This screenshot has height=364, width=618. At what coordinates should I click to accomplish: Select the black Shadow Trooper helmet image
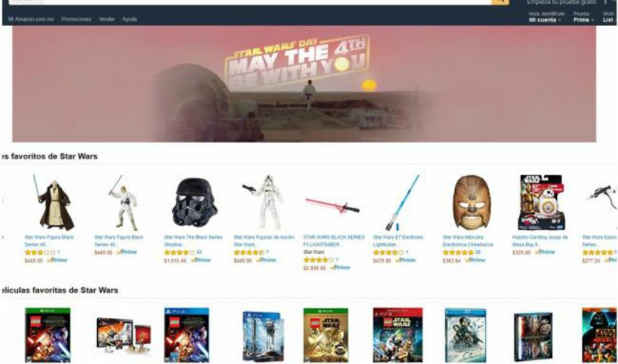pos(195,202)
